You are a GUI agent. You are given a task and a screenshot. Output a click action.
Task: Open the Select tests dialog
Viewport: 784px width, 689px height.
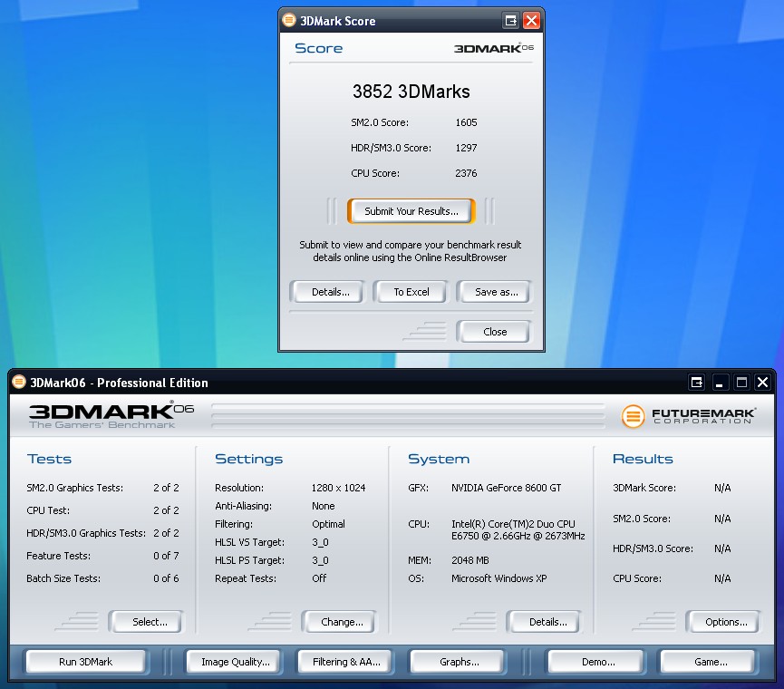(x=150, y=622)
